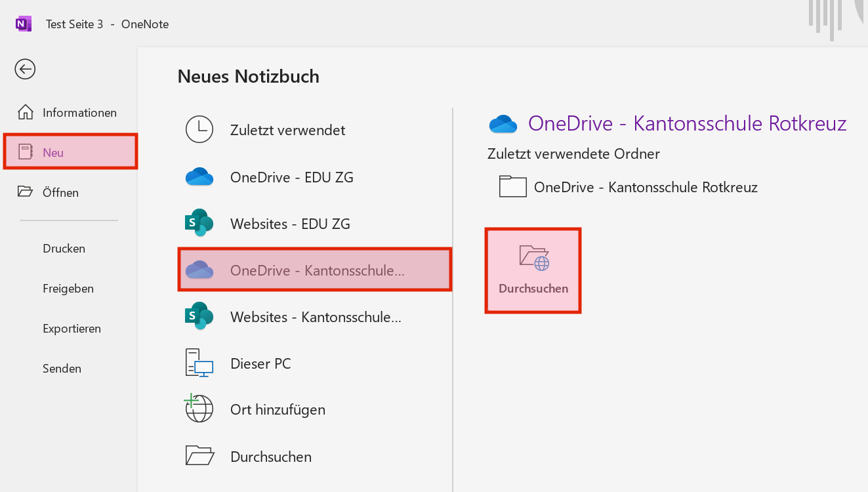This screenshot has width=868, height=492.
Task: Click the cloud icon for OneDrive - EDU ZG
Action: (199, 176)
